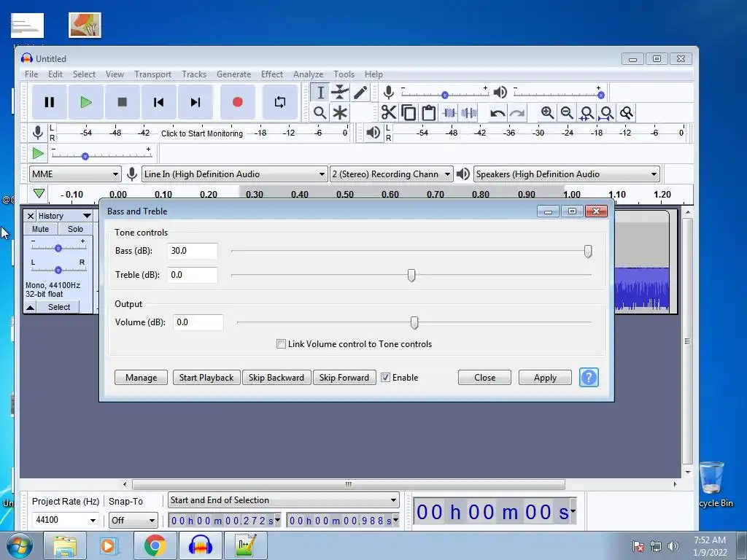Image resolution: width=747 pixels, height=560 pixels.
Task: Select the Envelope tool
Action: [x=340, y=93]
